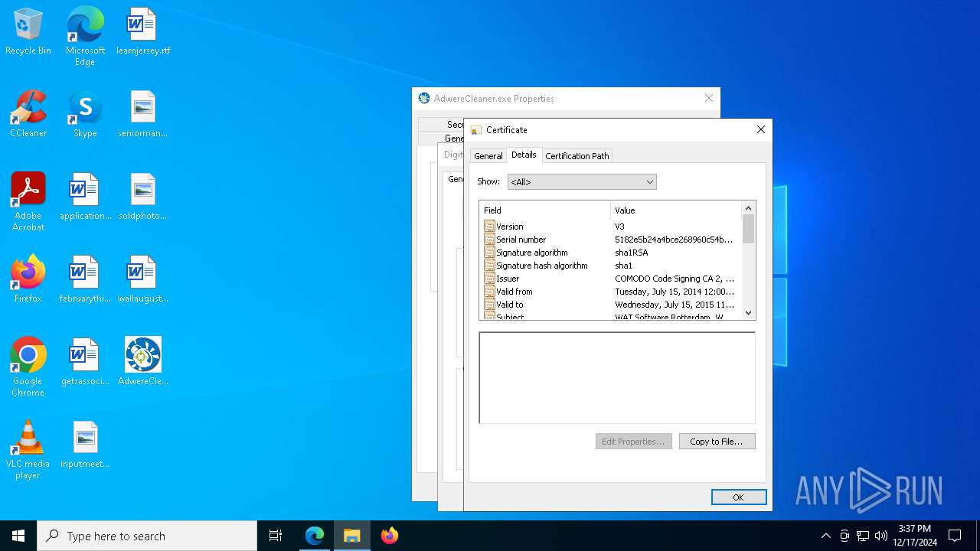Select the Valid to field row
Image resolution: width=980 pixels, height=551 pixels.
point(612,305)
